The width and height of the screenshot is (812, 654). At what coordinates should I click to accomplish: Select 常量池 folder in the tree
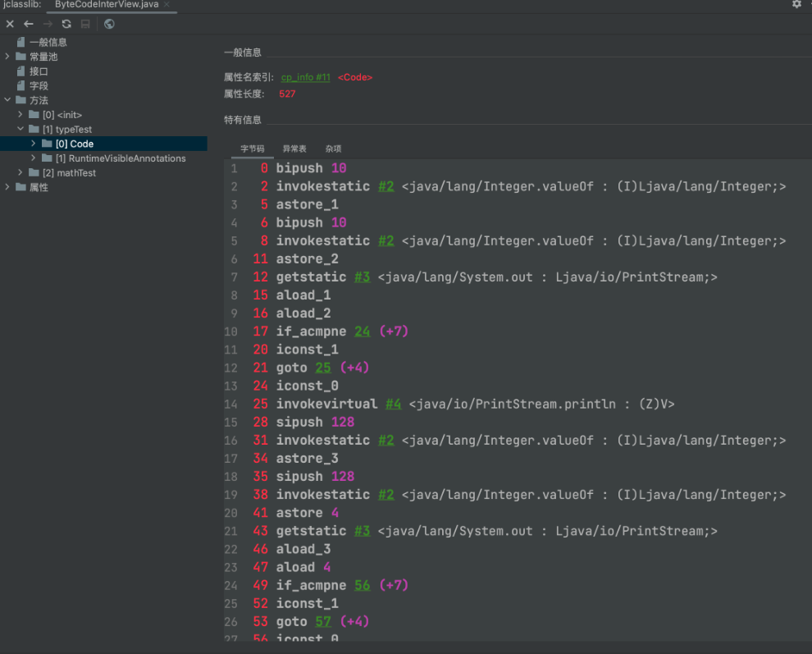43,57
